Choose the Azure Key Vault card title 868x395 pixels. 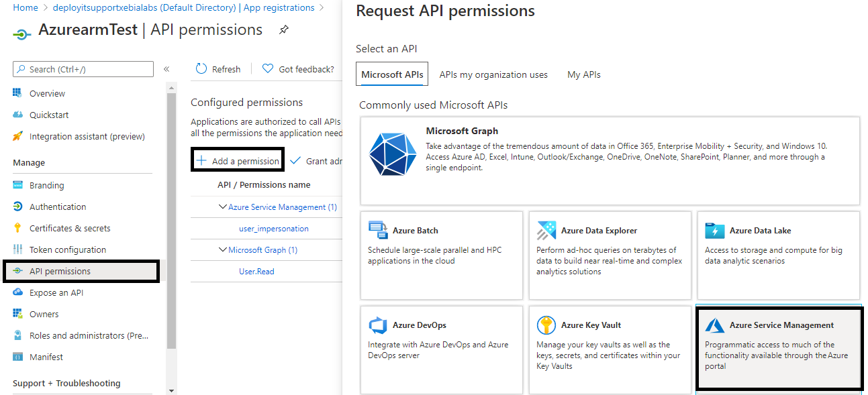coord(591,325)
